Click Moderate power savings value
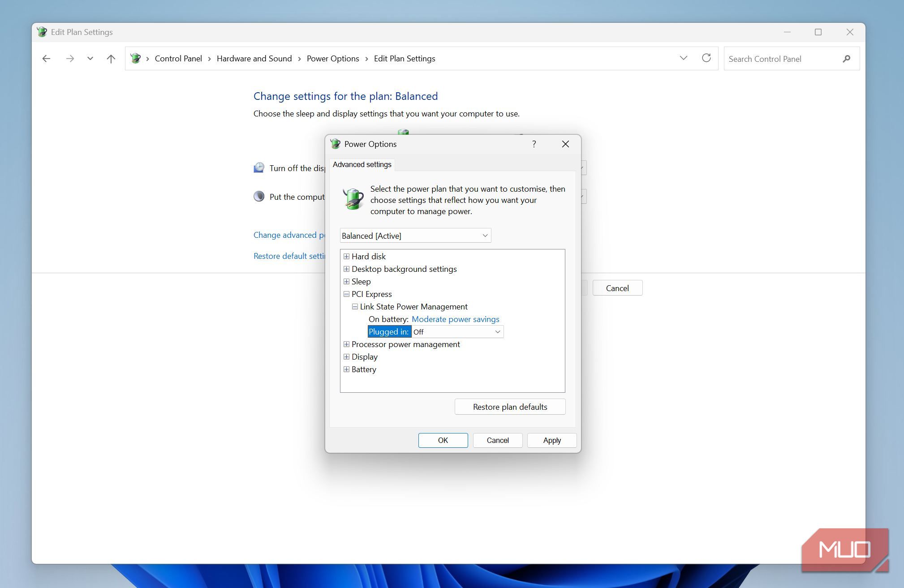904x588 pixels. pyautogui.click(x=455, y=319)
